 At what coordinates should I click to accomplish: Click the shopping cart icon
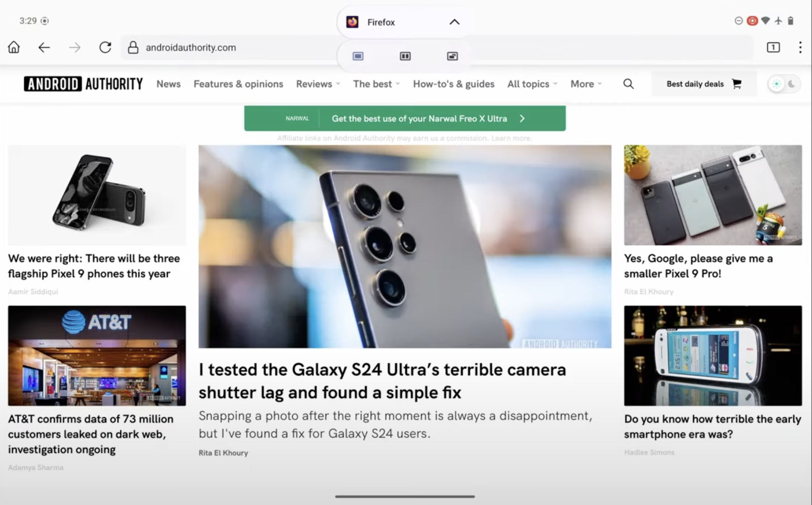click(x=736, y=84)
